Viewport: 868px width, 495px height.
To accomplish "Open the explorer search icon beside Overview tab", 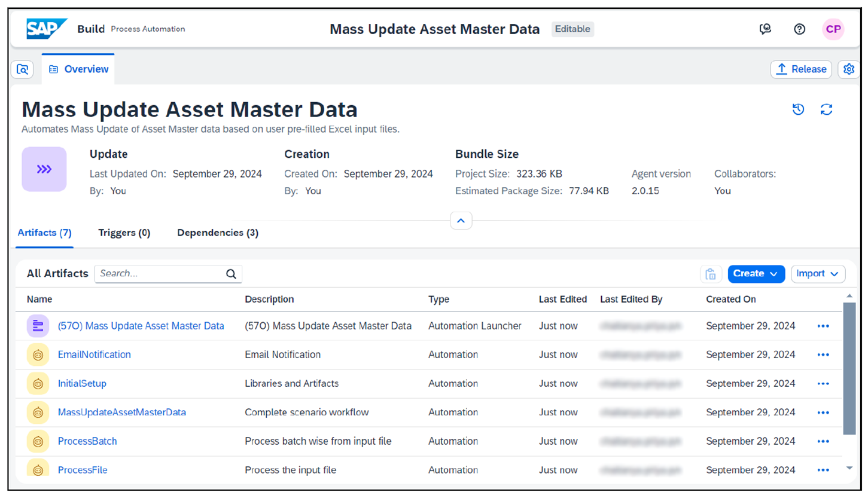I will click(x=22, y=69).
